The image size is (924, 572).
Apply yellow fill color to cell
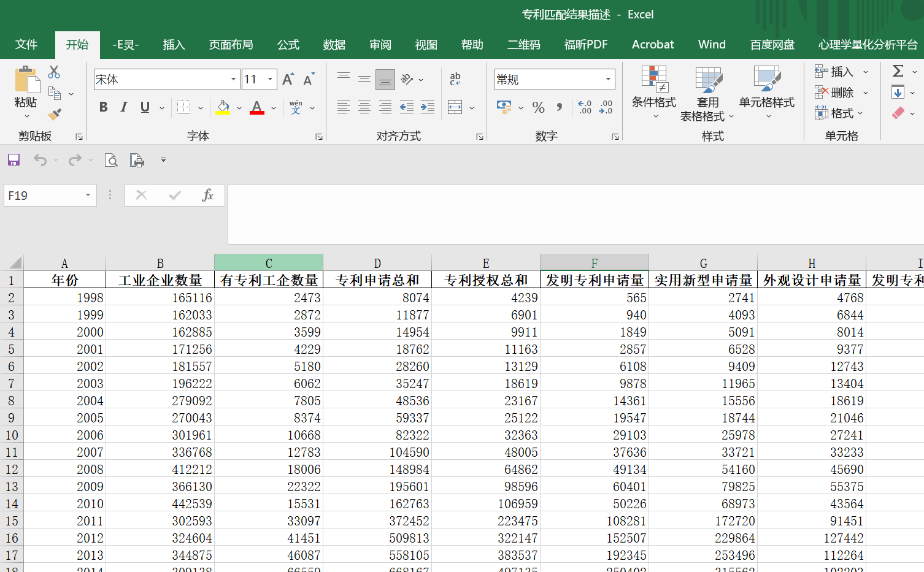tap(223, 107)
